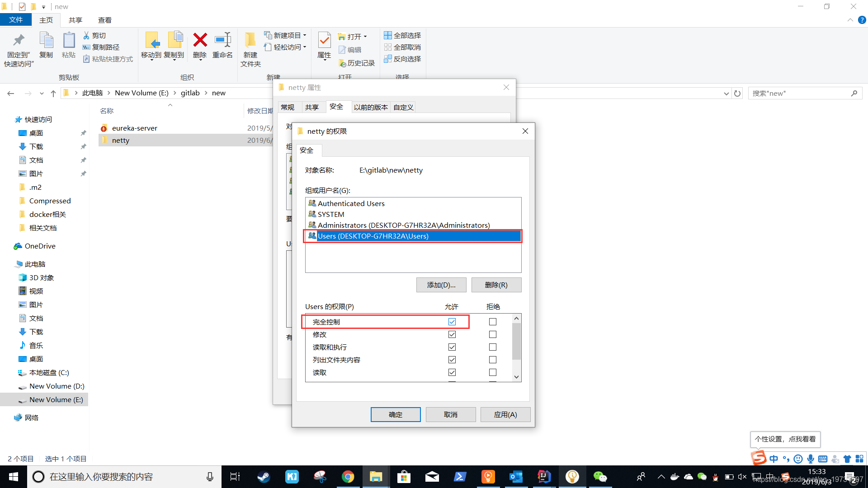The width and height of the screenshot is (868, 488).
Task: Open Steam from the taskbar
Action: click(264, 477)
